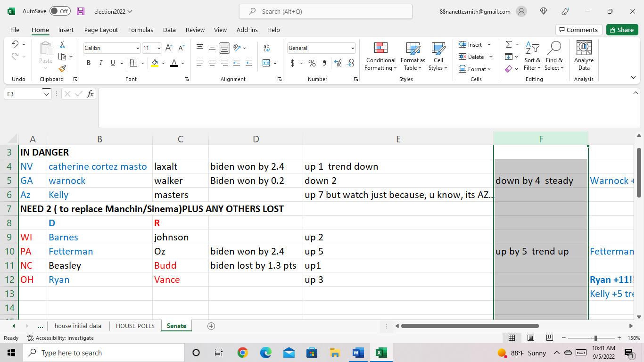Toggle Align Left
Viewport: 644px width, 362px height.
coord(200,63)
